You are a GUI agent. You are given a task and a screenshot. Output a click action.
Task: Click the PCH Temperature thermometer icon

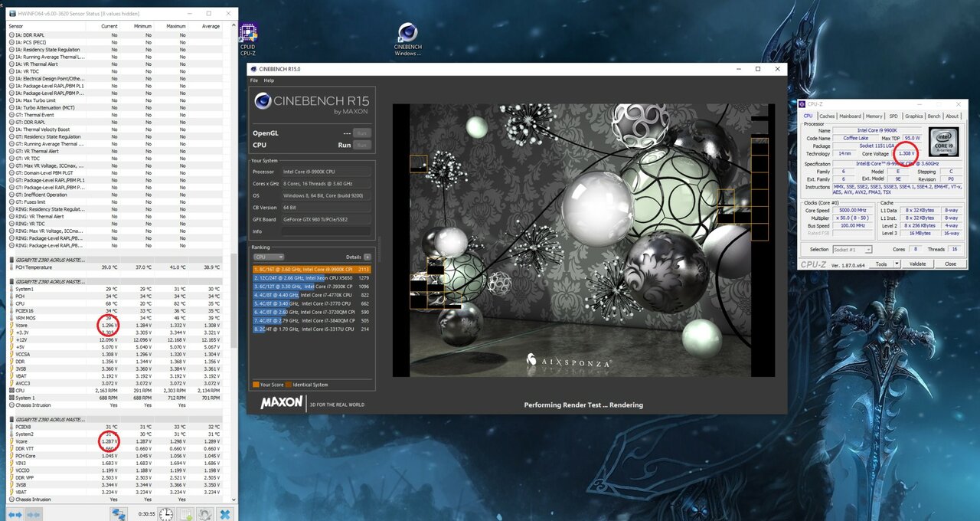pos(11,267)
